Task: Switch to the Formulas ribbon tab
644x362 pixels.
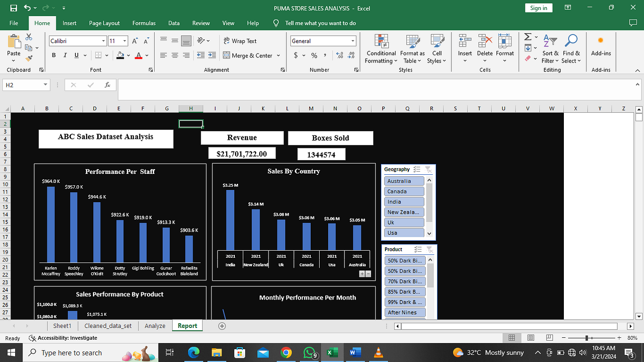Action: coord(143,23)
